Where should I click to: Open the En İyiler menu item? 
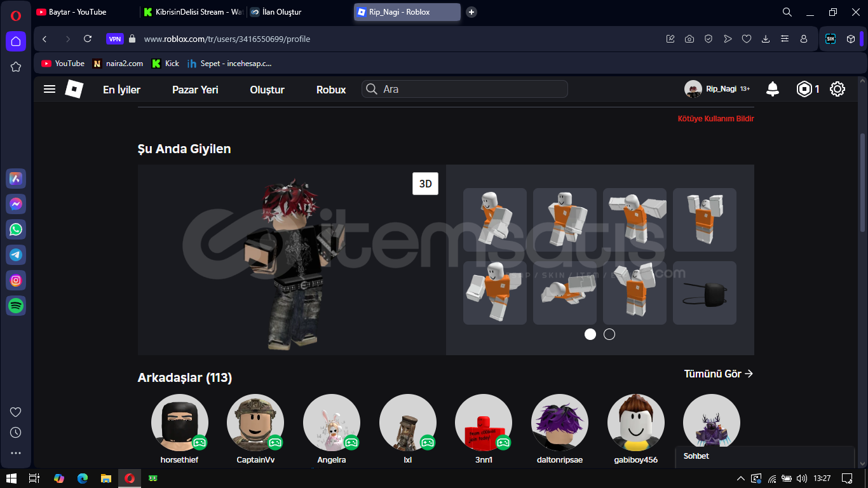click(121, 90)
